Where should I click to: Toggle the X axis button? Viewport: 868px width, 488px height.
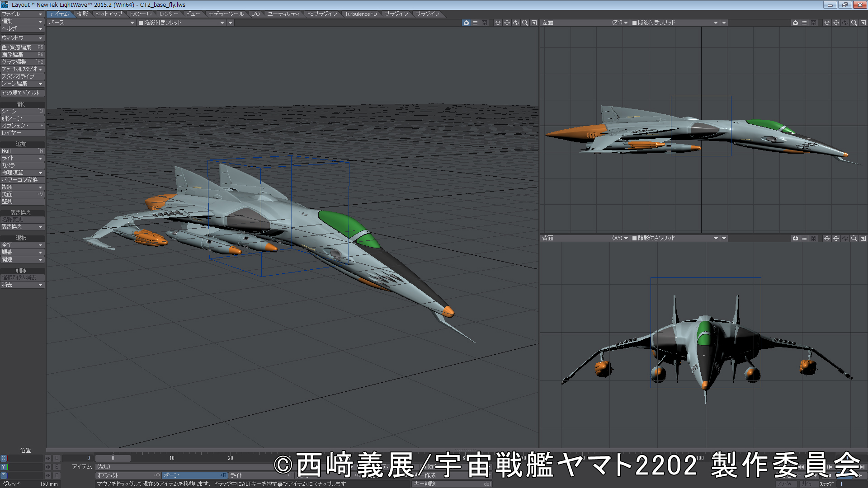click(4, 458)
